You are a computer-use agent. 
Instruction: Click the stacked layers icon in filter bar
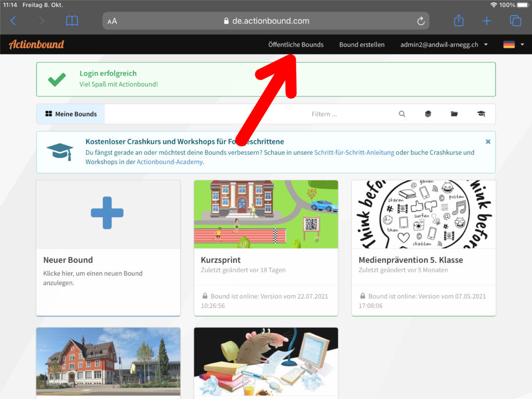[428, 114]
